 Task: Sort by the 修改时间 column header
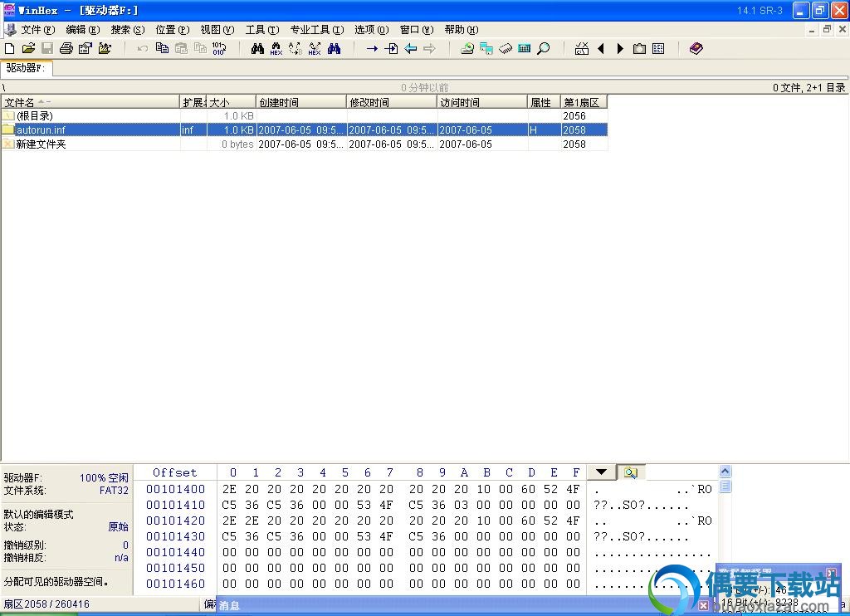[392, 102]
